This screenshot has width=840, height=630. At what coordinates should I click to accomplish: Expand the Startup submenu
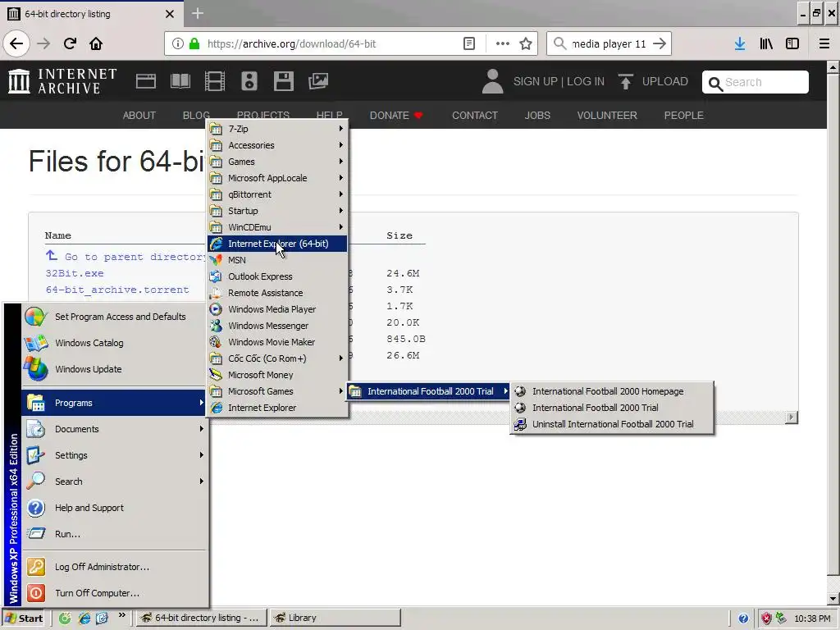[x=277, y=211]
